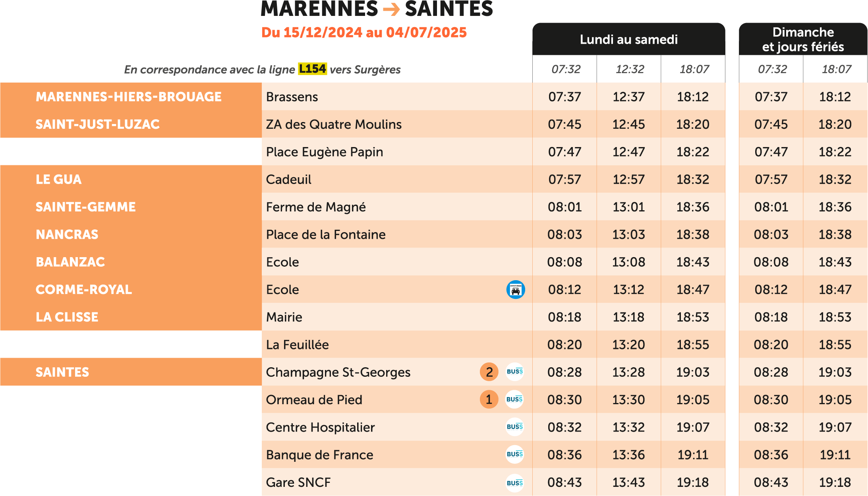Click the BUSS icon beside Gare SNCF
Image resolution: width=868 pixels, height=496 pixels.
coord(514,483)
